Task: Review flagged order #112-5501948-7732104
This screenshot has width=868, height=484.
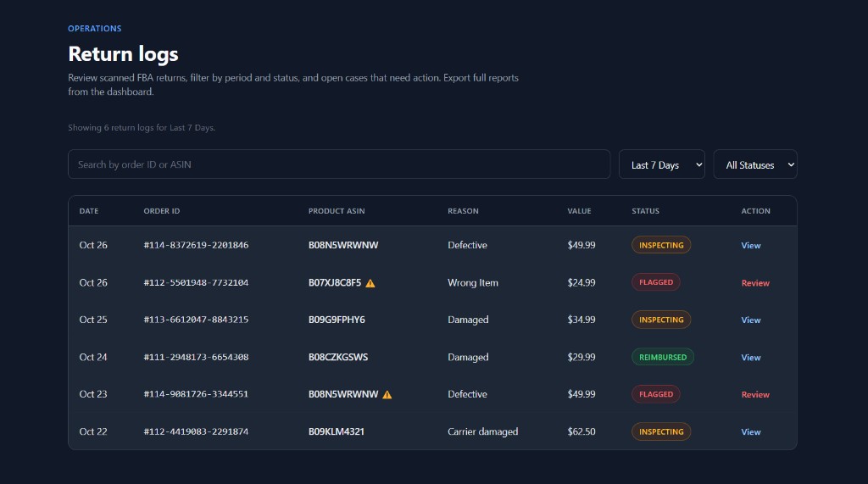Action: [755, 283]
